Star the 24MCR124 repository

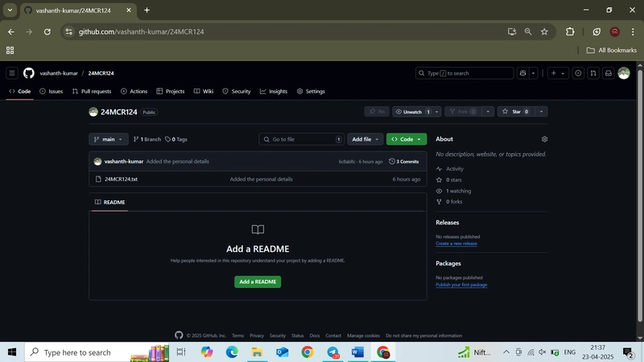point(516,112)
